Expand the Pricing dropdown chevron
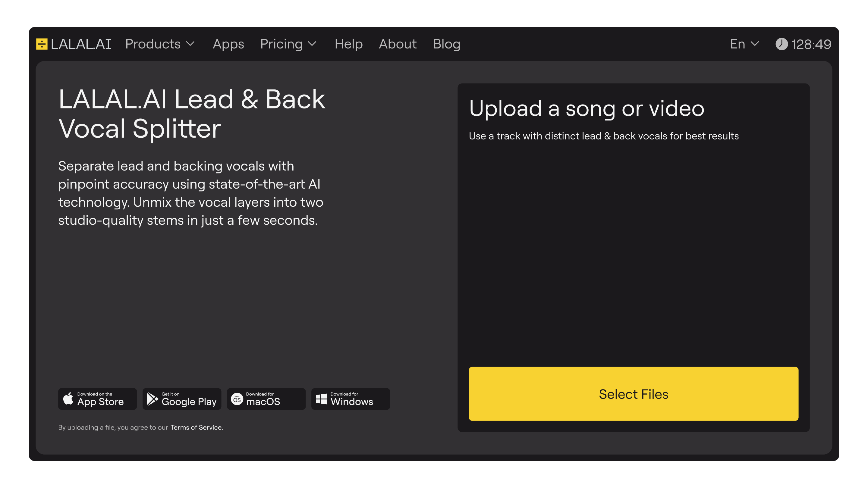Screen dimensions: 868x488 pyautogui.click(x=312, y=44)
